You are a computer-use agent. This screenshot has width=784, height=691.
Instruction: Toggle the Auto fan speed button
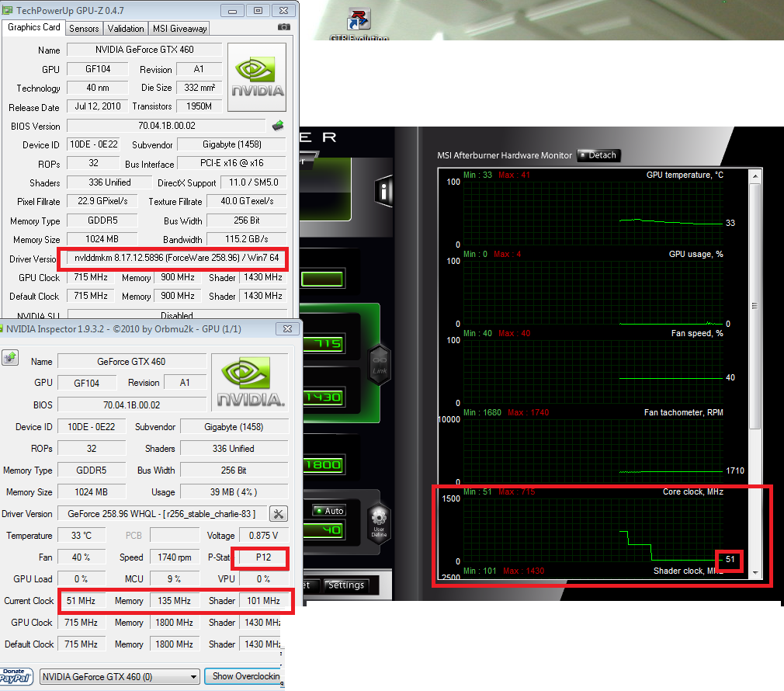[x=329, y=511]
